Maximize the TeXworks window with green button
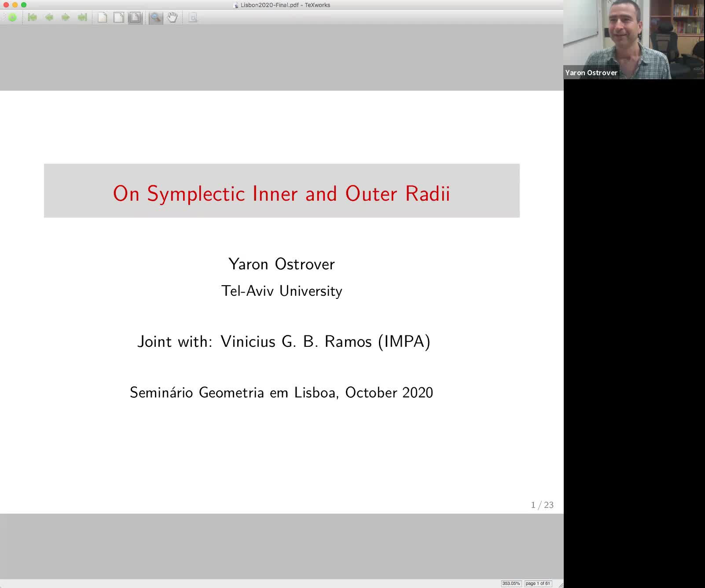This screenshot has width=705, height=588. [x=24, y=5]
